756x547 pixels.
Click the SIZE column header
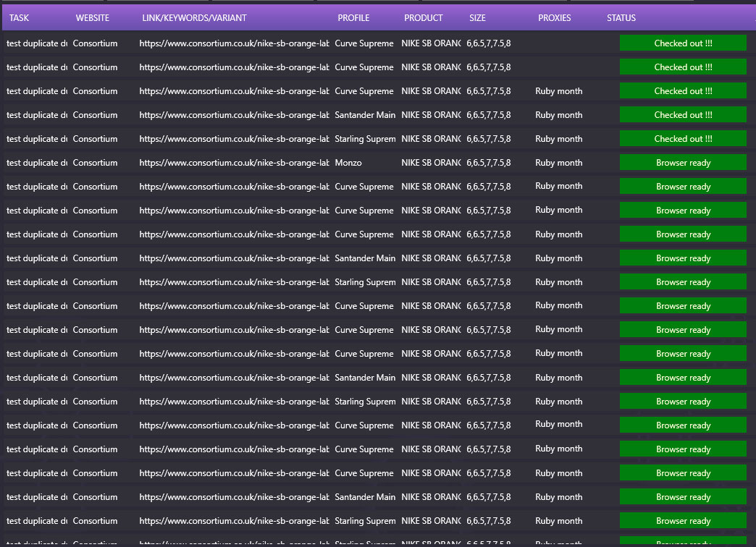pyautogui.click(x=477, y=18)
